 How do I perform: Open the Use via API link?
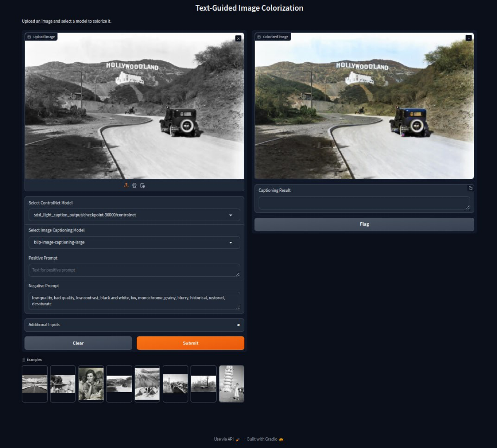pyautogui.click(x=224, y=439)
